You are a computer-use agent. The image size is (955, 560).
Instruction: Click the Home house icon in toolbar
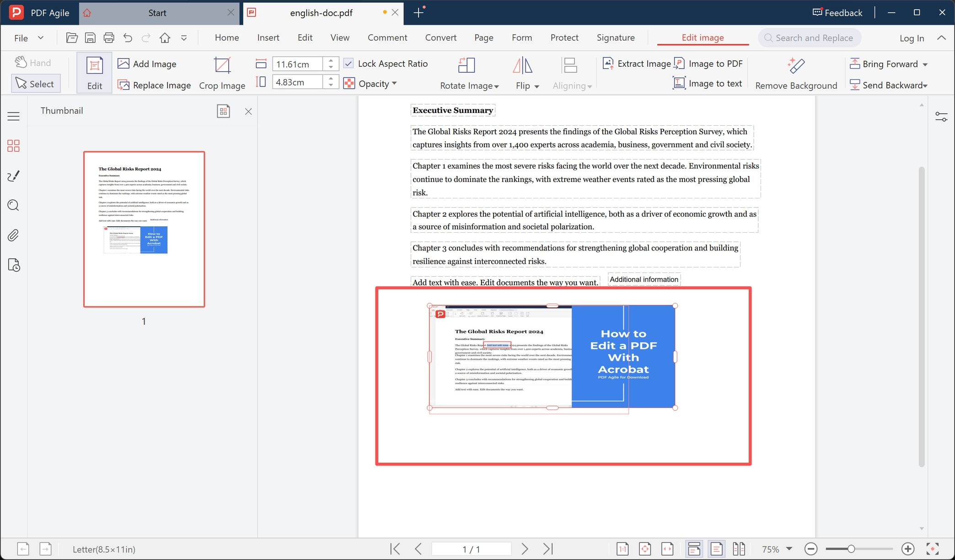165,38
